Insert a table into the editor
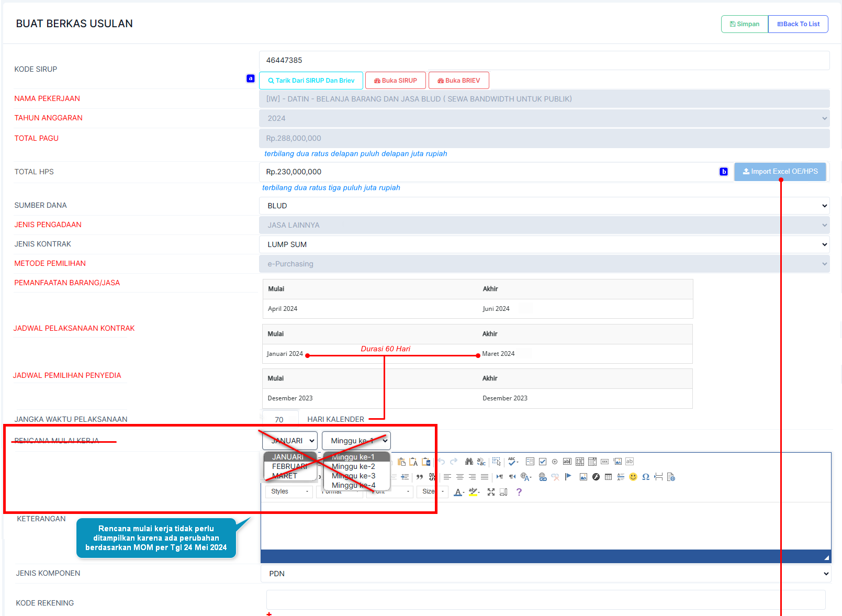 pyautogui.click(x=608, y=477)
